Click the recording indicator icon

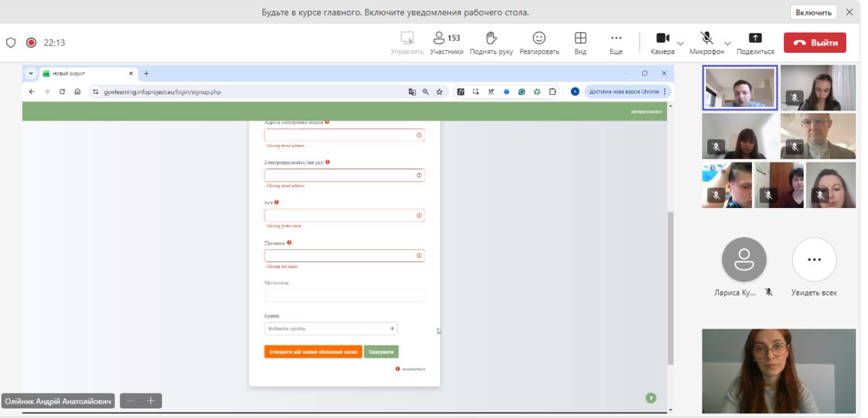tap(31, 43)
